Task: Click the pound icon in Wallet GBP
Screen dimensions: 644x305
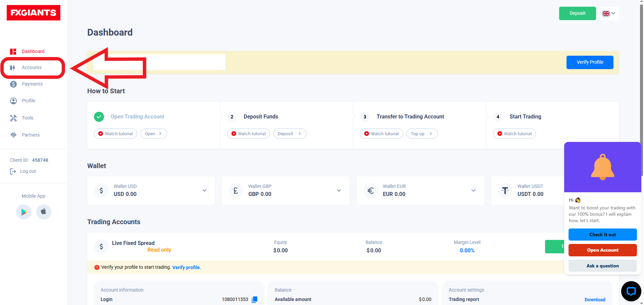Action: point(236,191)
